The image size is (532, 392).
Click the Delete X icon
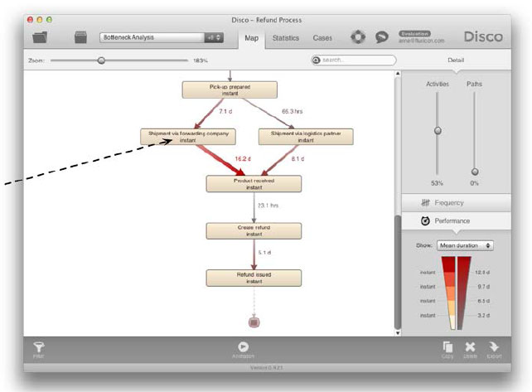(471, 349)
